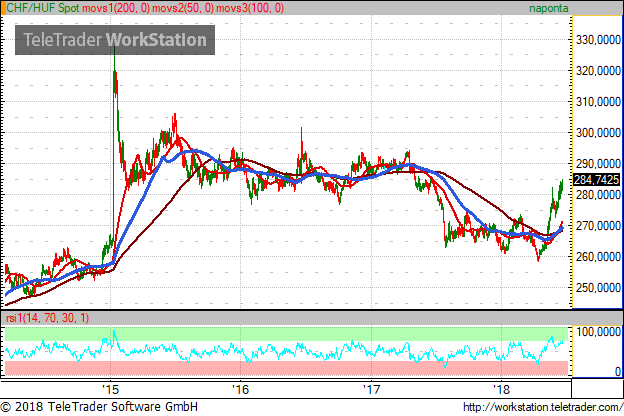Image resolution: width=624 pixels, height=416 pixels.
Task: Click the orange marker left of chart title
Action: pos(3,8)
